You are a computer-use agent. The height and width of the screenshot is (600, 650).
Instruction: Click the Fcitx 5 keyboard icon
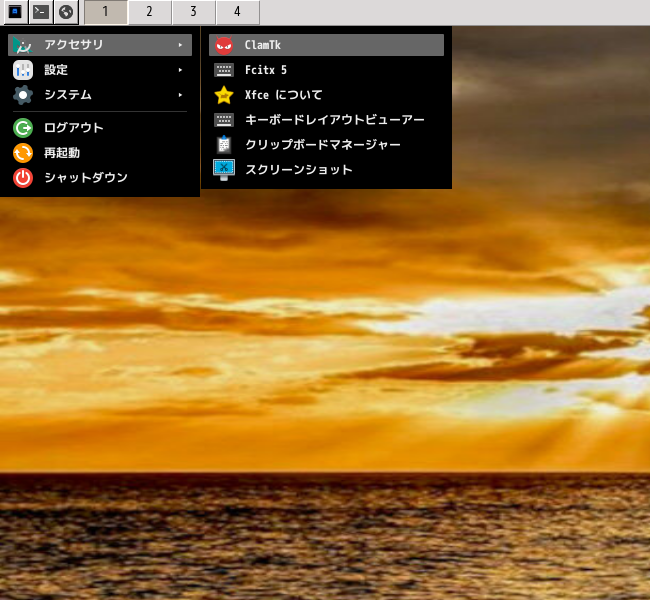224,70
